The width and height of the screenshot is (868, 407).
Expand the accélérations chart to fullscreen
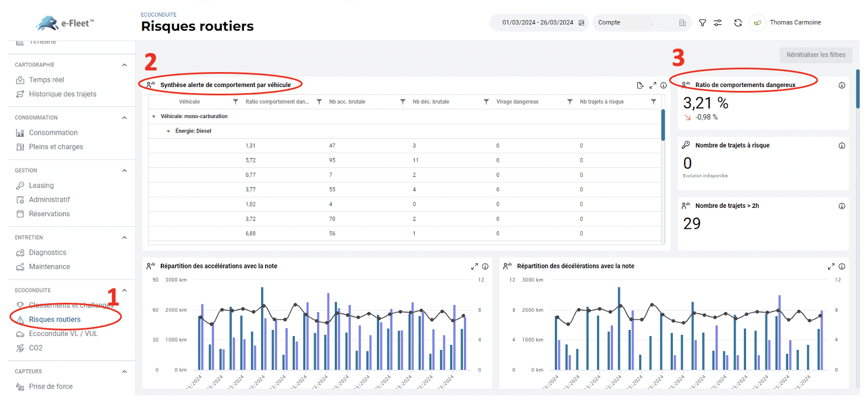click(x=474, y=266)
